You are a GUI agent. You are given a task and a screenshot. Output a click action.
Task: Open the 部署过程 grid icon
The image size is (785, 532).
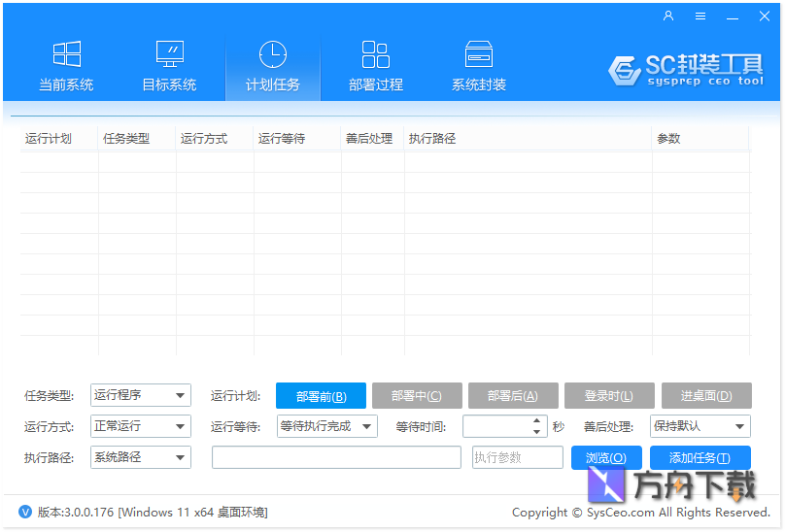(375, 54)
